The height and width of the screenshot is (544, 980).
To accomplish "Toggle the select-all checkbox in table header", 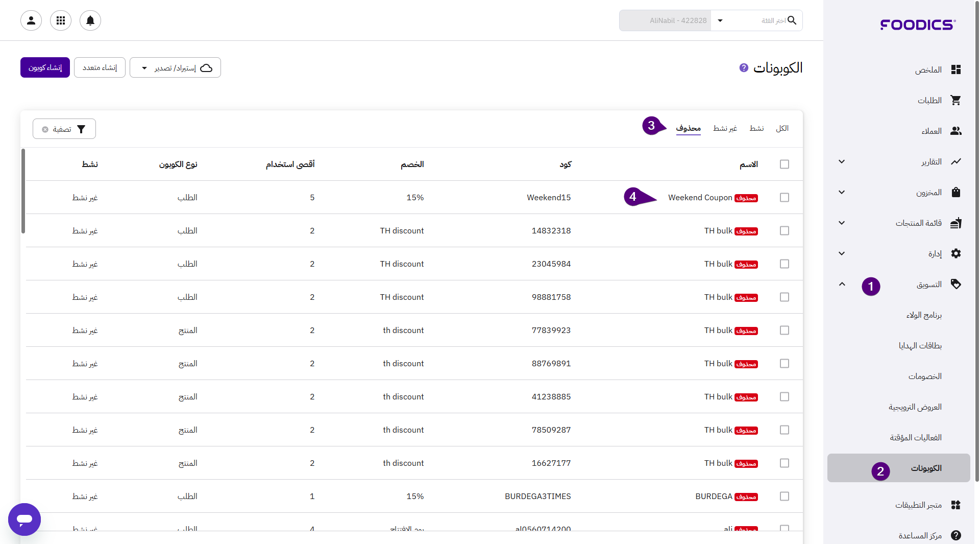I will (785, 164).
